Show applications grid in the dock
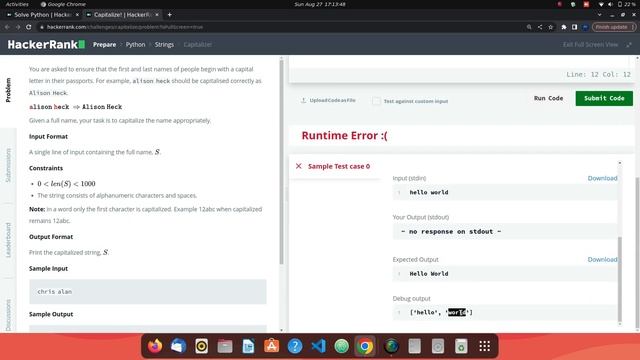Screen dimensions: 640x360 pos(484,346)
